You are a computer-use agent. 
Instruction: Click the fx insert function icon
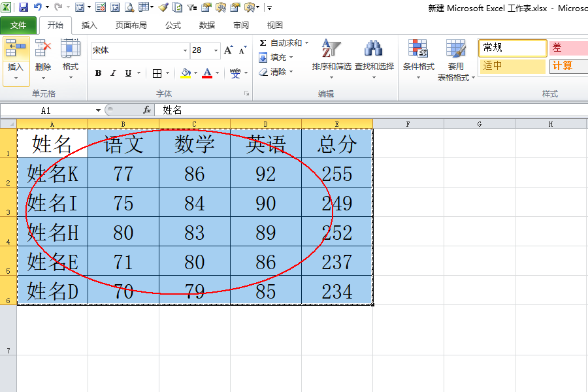[x=146, y=110]
